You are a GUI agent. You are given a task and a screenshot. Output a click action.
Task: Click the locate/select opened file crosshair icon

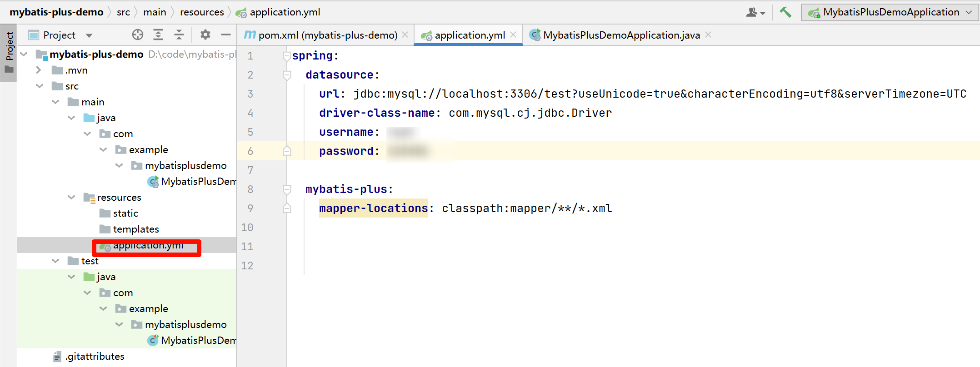pyautogui.click(x=138, y=35)
